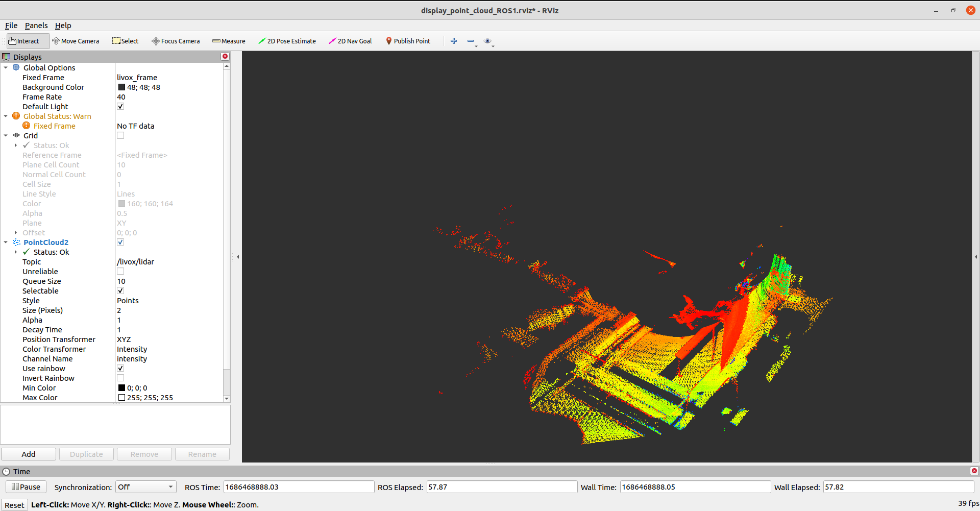The image size is (980, 511).
Task: Open the Color Transformer value Intensity
Action: tap(132, 349)
